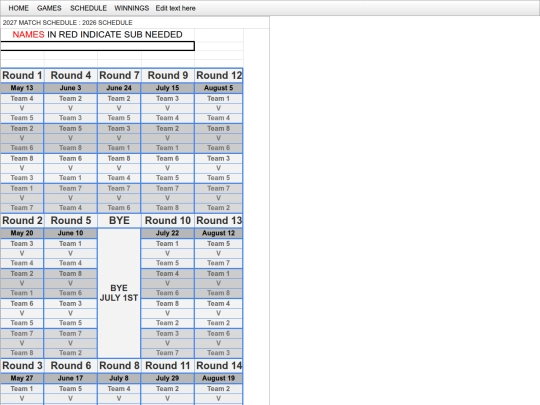
Task: Select the 'Round 8' header
Action: tap(119, 365)
